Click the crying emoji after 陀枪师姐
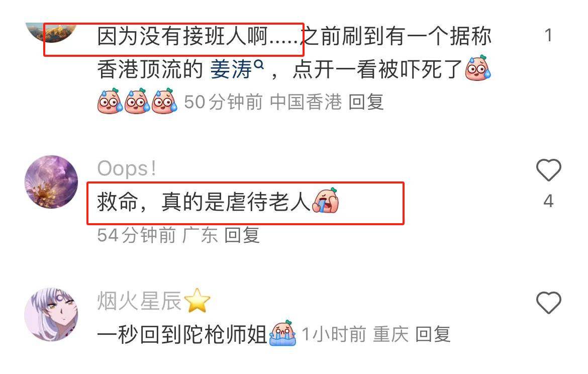This screenshot has height=374, width=588. 283,333
